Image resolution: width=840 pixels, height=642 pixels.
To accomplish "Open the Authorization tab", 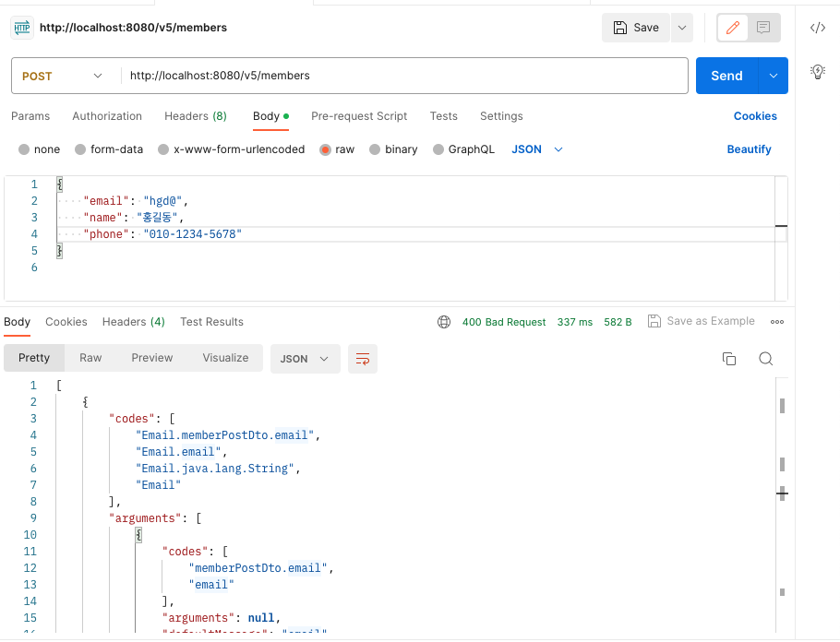I will pyautogui.click(x=107, y=116).
